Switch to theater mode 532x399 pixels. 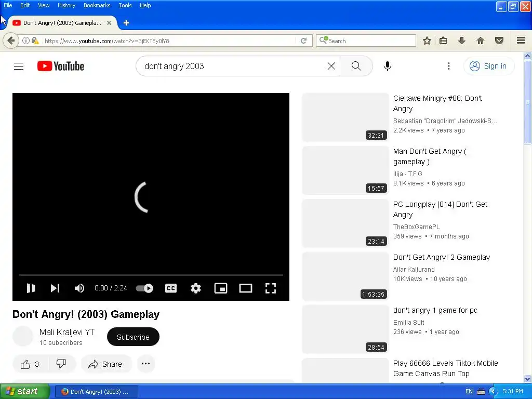tap(246, 288)
